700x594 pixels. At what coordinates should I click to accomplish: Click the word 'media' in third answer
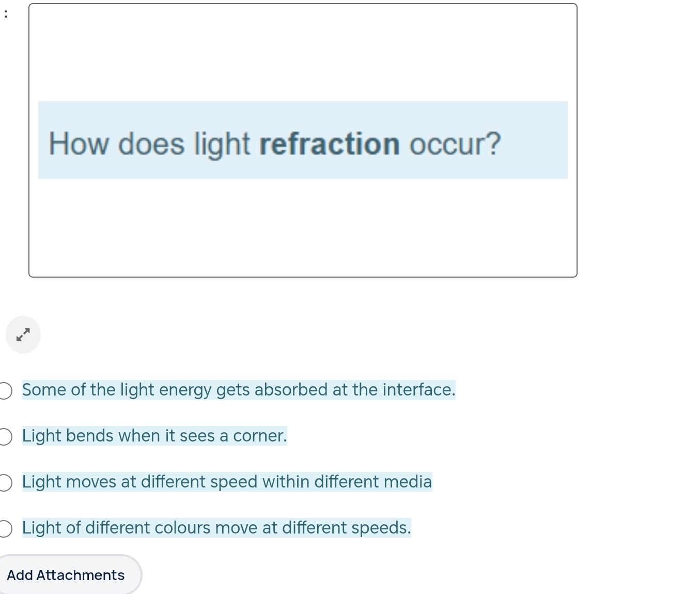[411, 482]
